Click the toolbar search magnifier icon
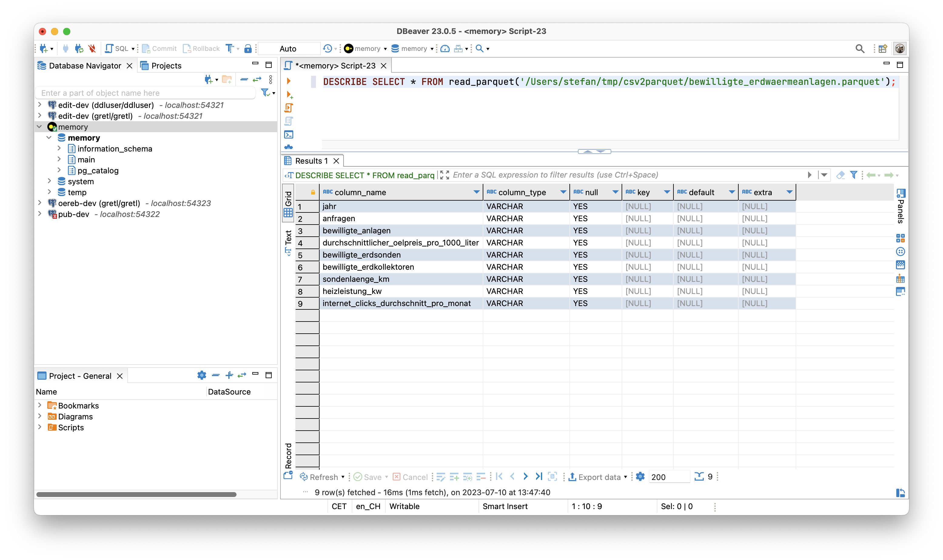This screenshot has width=943, height=560. pyautogui.click(x=479, y=48)
